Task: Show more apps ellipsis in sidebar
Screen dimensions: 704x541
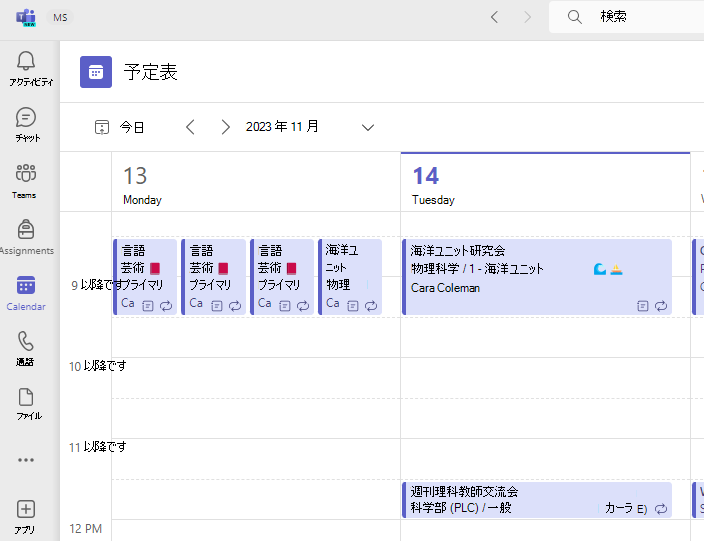Action: 26,460
